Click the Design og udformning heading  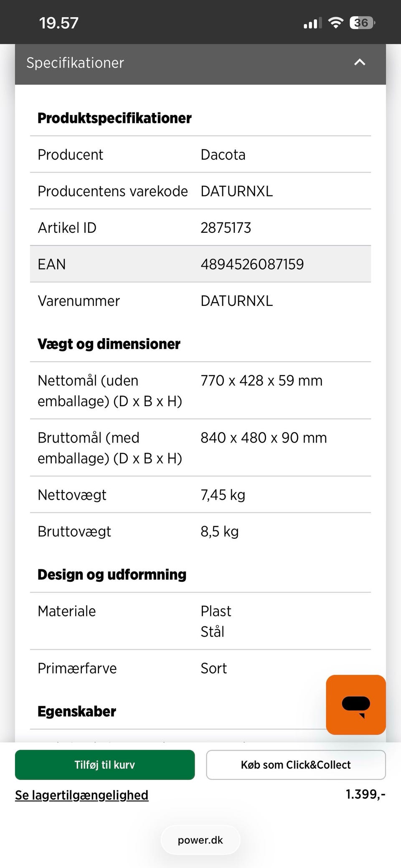[x=112, y=575]
